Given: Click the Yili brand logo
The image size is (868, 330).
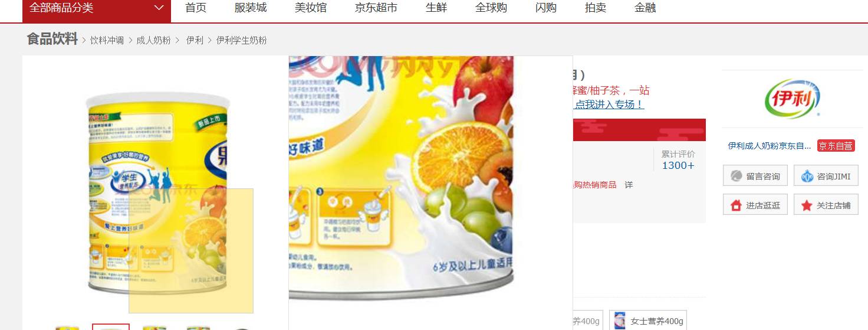Looking at the screenshot, I should coord(792,99).
